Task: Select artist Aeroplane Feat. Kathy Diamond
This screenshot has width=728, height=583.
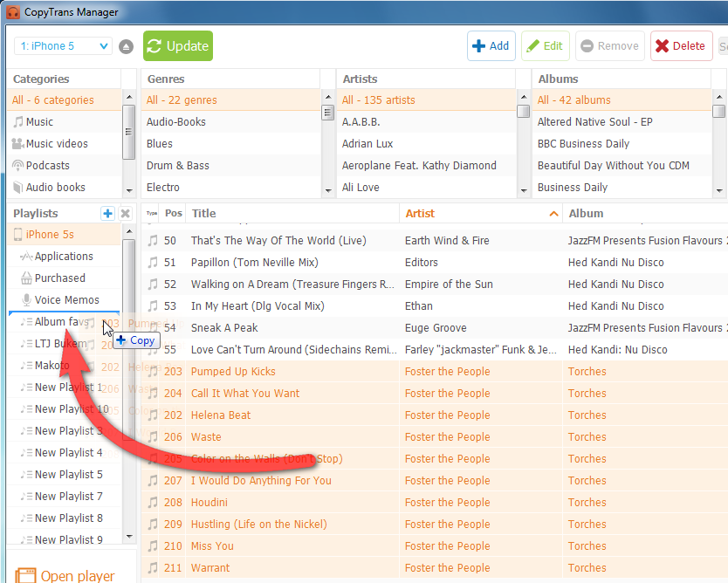Action: point(426,166)
